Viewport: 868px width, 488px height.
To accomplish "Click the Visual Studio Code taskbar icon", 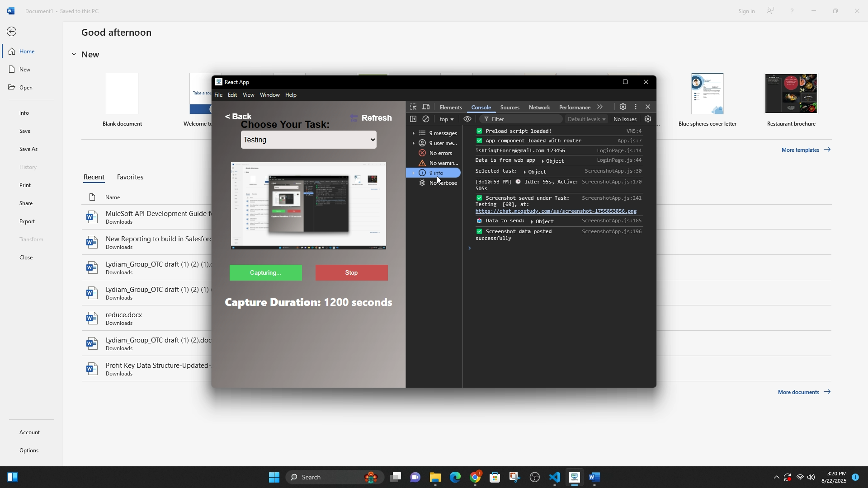I will pos(555,477).
